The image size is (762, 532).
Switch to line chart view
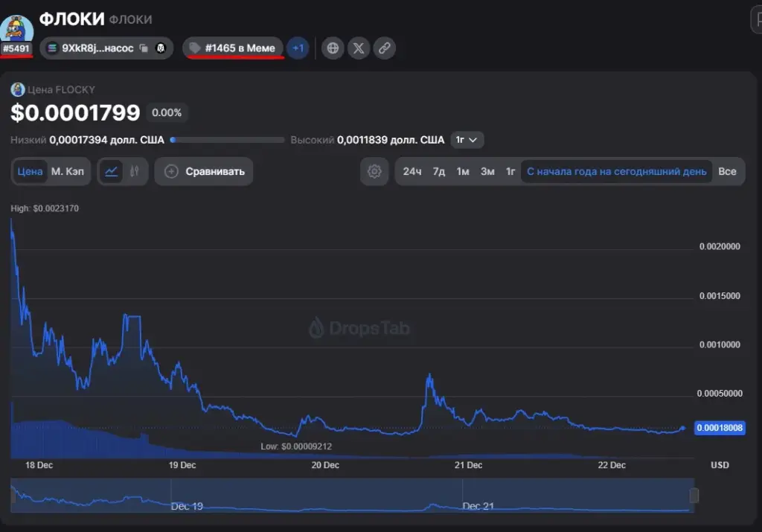[112, 171]
